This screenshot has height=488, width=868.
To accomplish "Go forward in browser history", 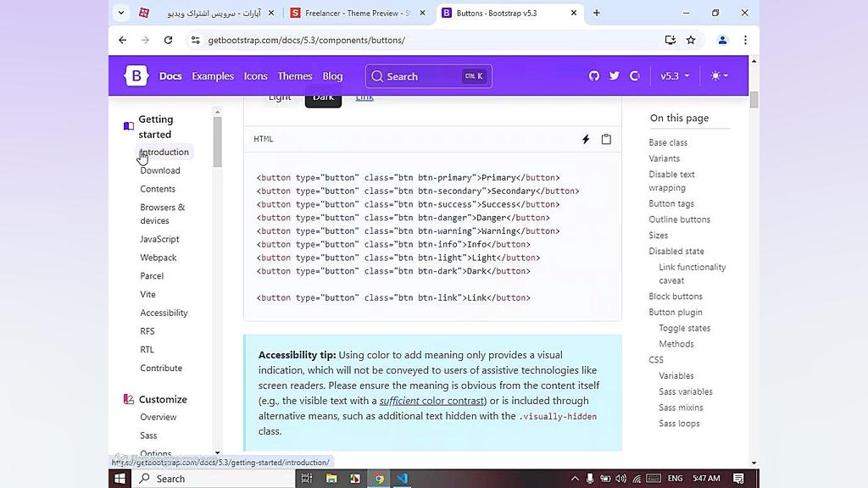I will coord(145,40).
